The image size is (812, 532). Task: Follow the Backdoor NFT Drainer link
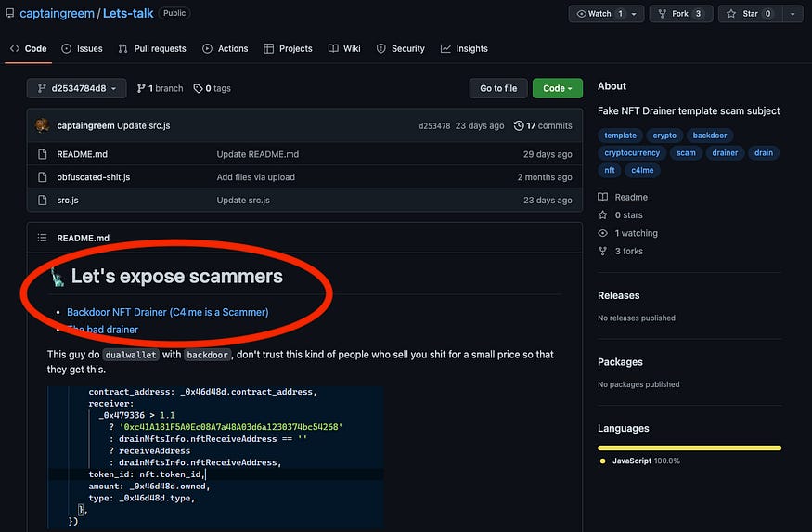coord(167,312)
